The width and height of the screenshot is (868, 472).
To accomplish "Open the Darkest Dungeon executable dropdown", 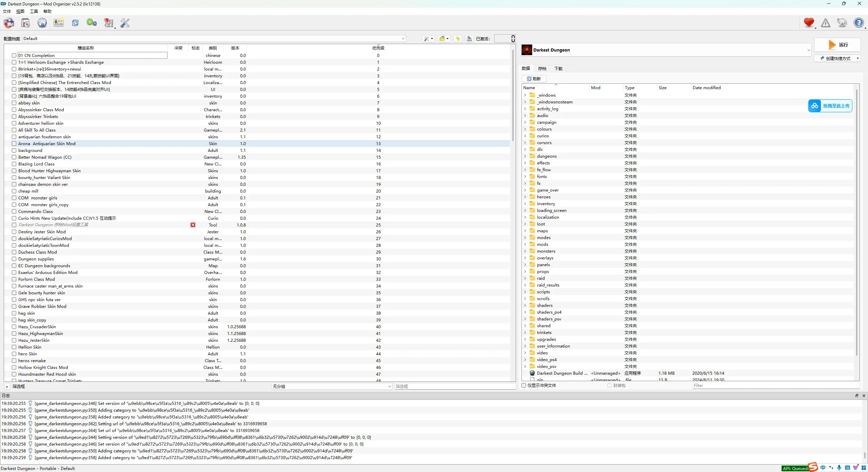I will [x=666, y=50].
